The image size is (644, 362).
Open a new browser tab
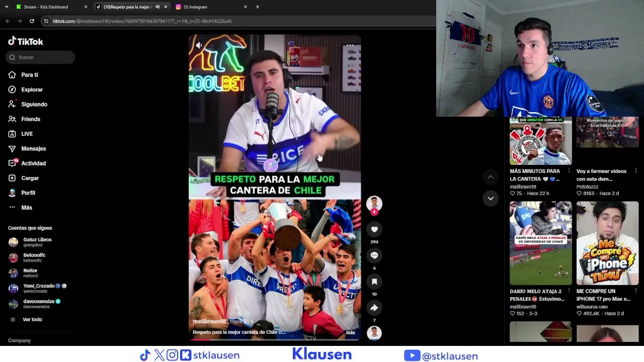(x=258, y=7)
